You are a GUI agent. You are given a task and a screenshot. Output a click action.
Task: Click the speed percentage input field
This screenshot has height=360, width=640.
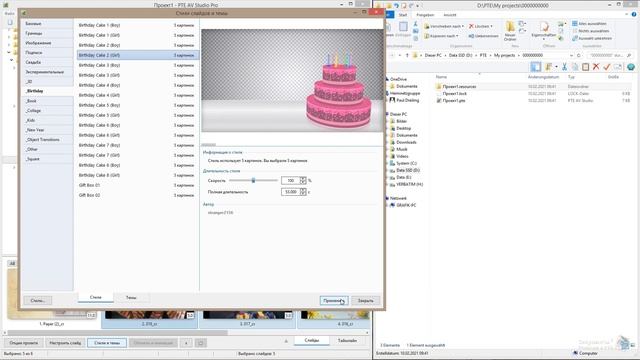coord(290,180)
